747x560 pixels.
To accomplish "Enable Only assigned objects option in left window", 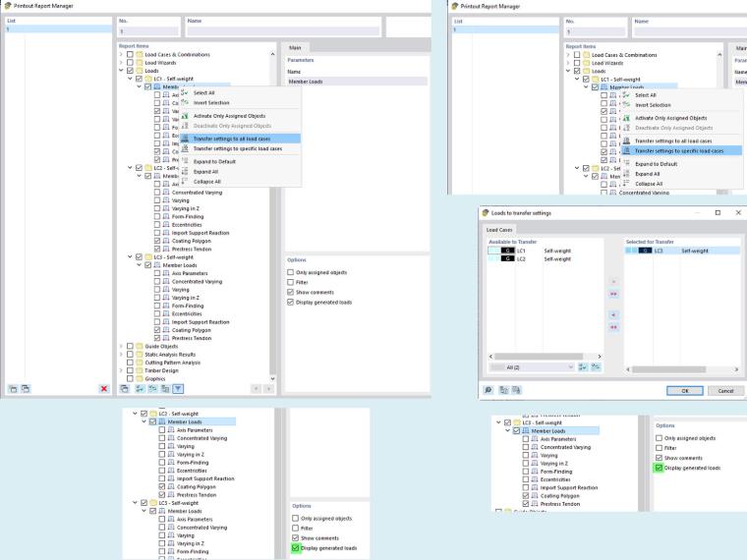I will [291, 272].
